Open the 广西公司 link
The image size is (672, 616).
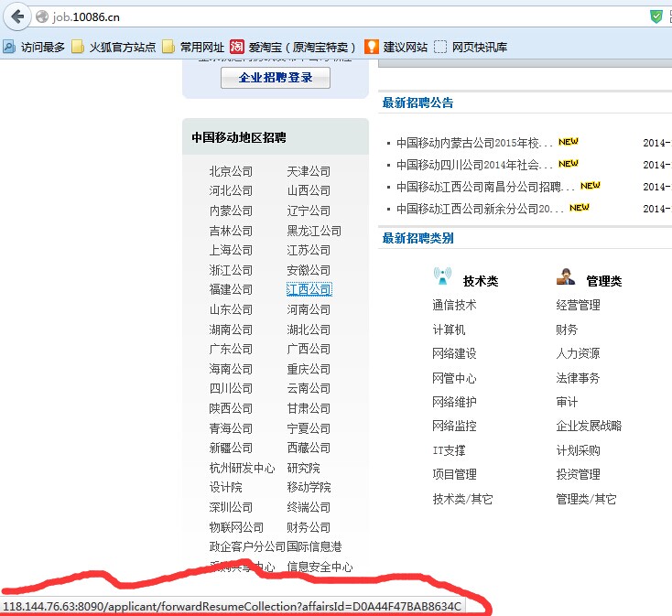pyautogui.click(x=309, y=349)
